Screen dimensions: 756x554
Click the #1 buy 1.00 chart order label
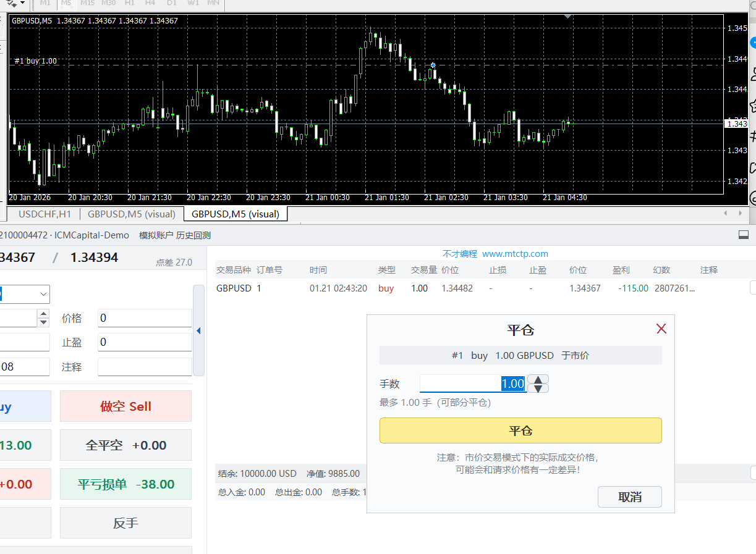(36, 61)
